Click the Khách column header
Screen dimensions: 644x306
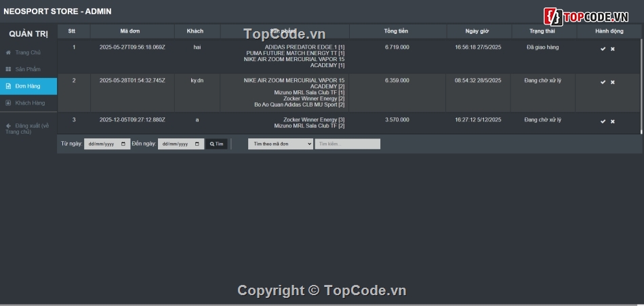(x=197, y=31)
